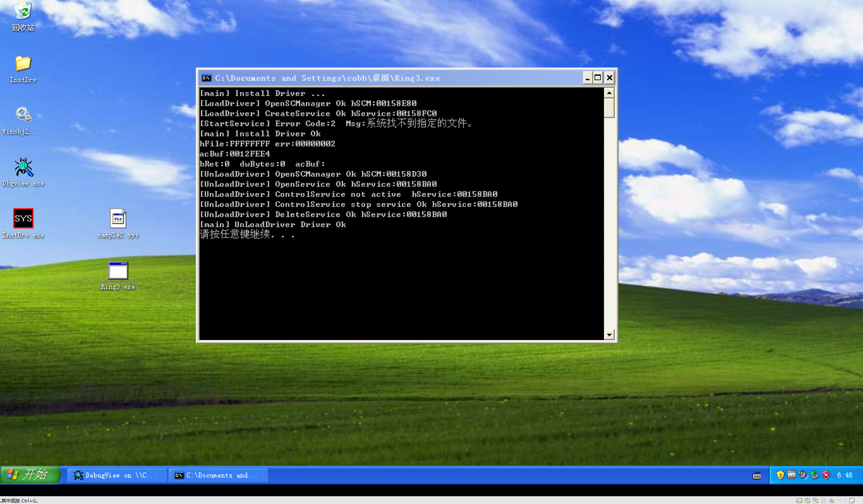Open the Safely Remove Hardware tray menu
This screenshot has height=504, width=863.
coord(814,475)
